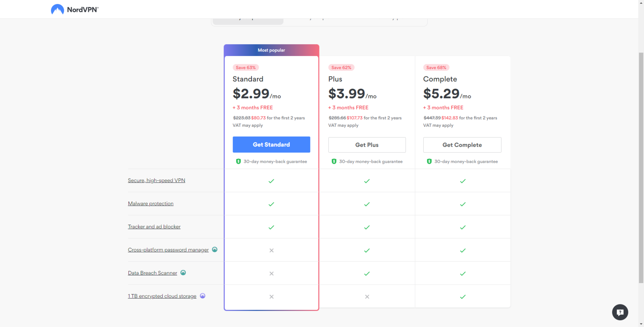Click the Save 62% badge

pos(341,68)
